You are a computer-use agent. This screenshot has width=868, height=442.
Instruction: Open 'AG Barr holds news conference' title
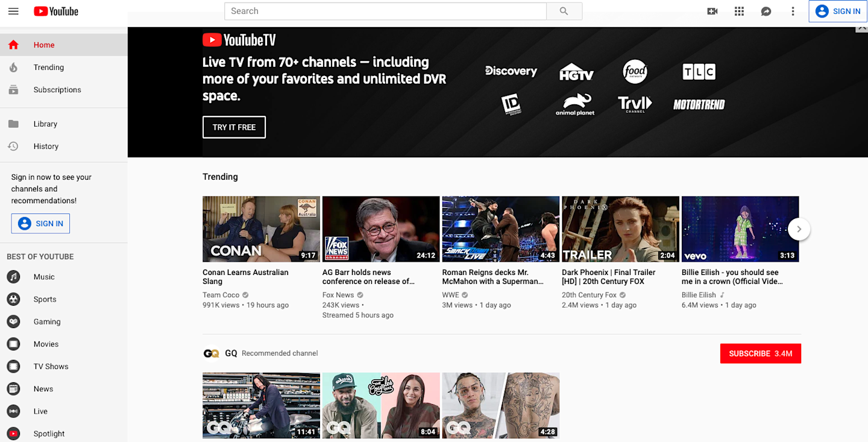pyautogui.click(x=368, y=277)
